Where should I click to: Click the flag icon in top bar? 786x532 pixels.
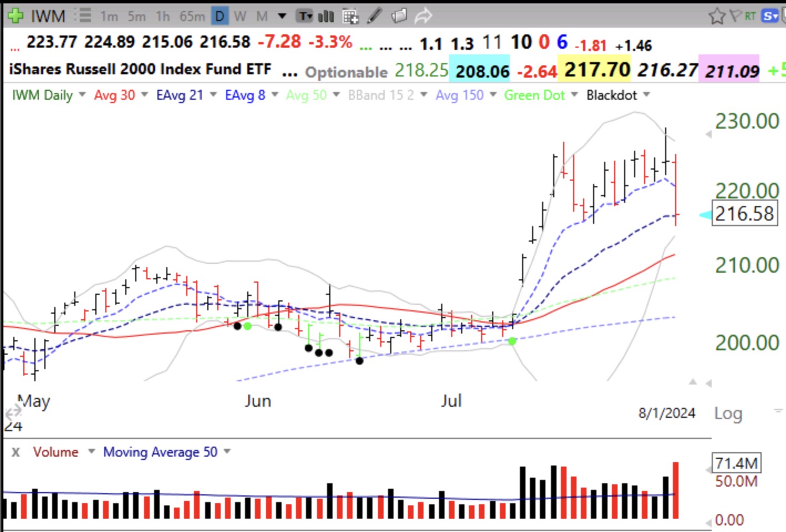[736, 16]
